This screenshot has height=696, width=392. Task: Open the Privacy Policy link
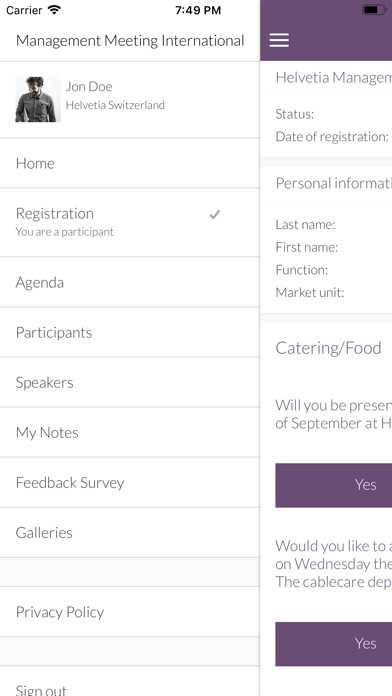click(130, 612)
